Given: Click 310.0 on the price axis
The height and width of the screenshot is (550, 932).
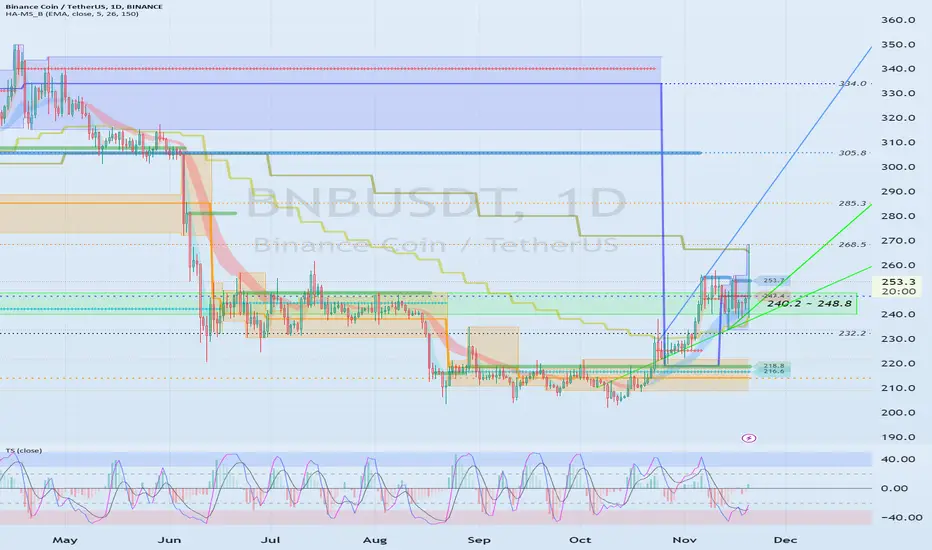Looking at the screenshot, I should (x=898, y=143).
